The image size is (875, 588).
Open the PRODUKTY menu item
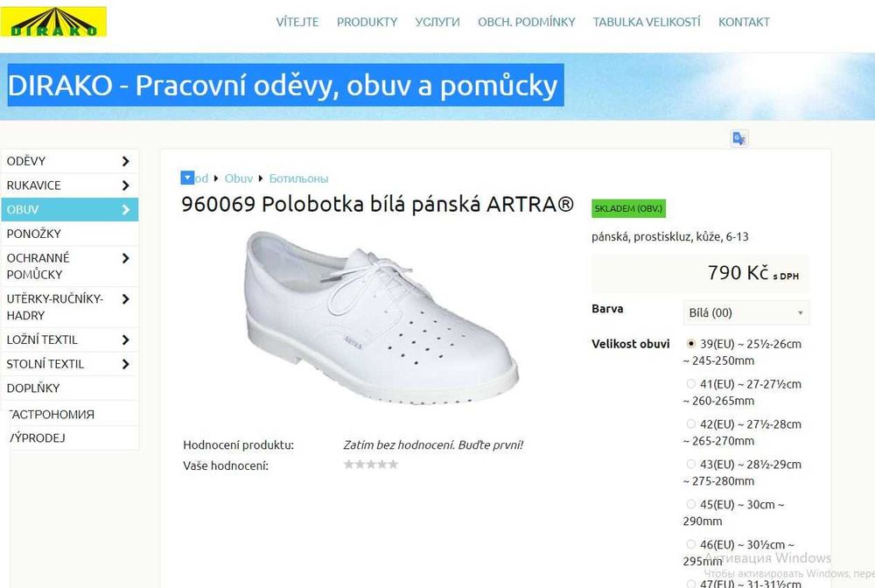click(367, 22)
